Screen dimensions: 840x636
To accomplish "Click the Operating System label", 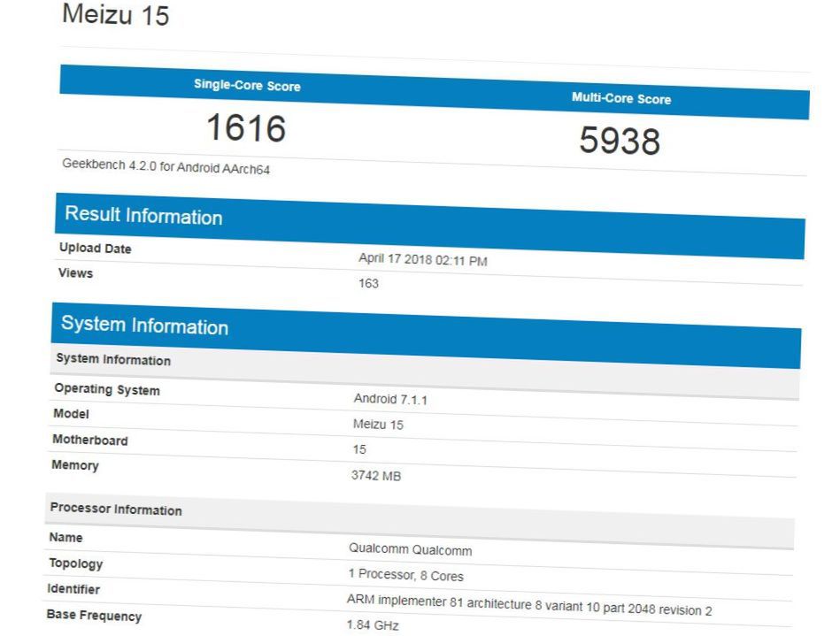I will click(x=107, y=389).
